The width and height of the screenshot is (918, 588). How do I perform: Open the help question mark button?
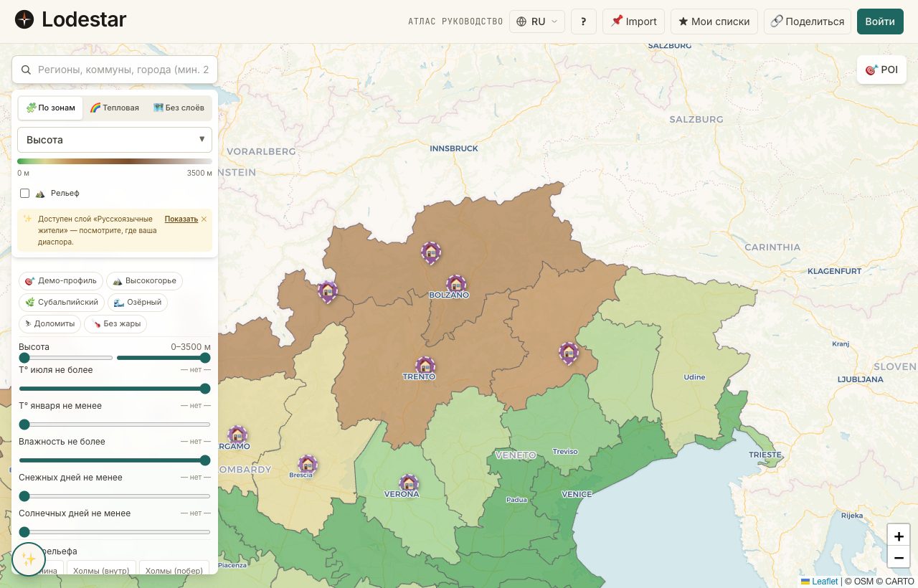(584, 22)
